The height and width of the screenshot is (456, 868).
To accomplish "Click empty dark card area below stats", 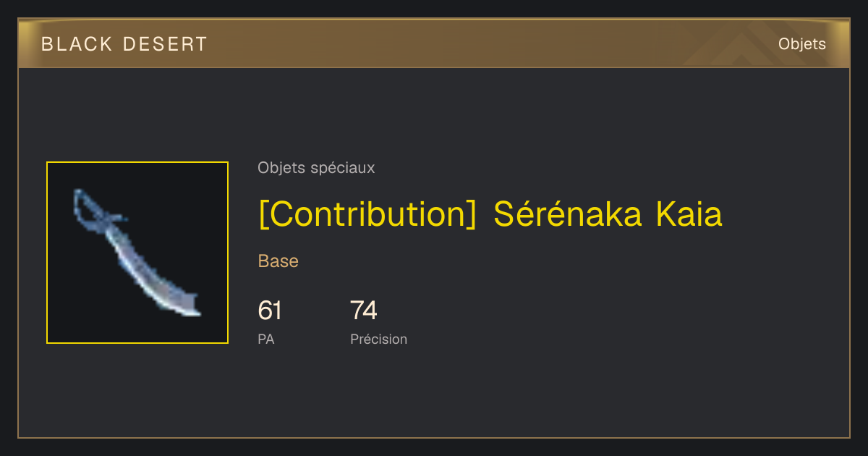I will click(506, 394).
